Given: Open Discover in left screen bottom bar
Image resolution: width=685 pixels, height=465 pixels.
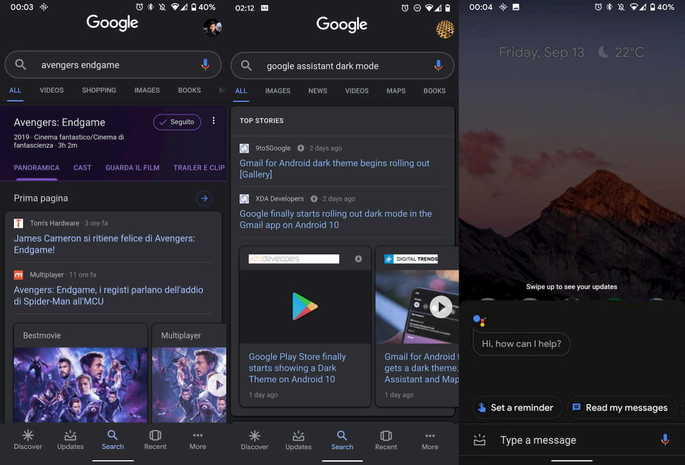Looking at the screenshot, I should pos(28,440).
